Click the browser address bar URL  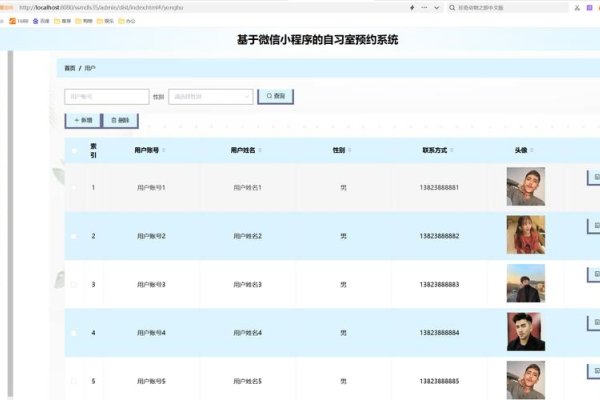101,7
